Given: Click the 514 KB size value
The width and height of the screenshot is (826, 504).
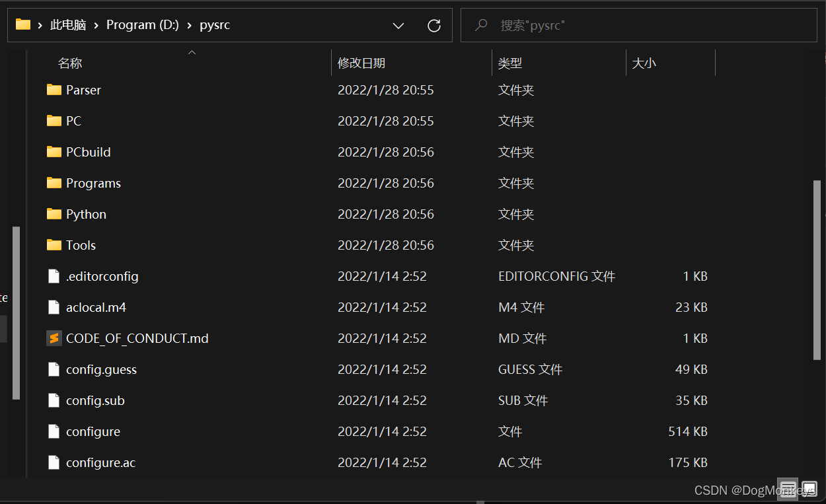Looking at the screenshot, I should [688, 431].
